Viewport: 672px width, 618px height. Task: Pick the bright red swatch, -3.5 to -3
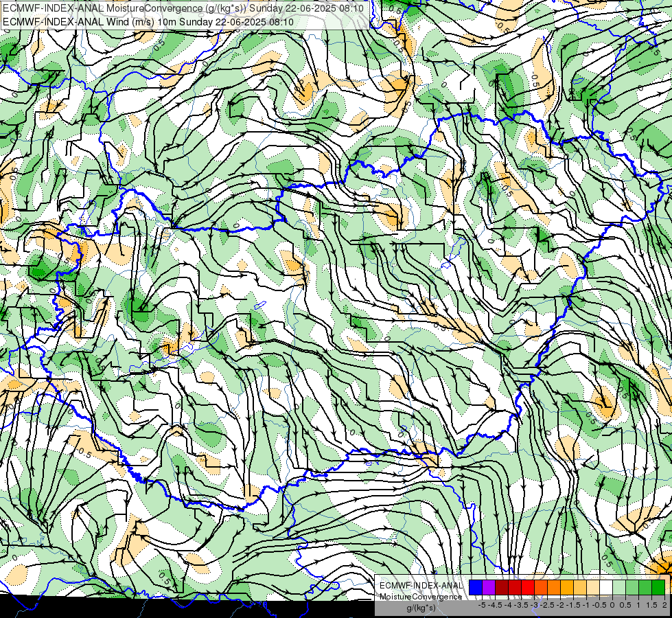[x=528, y=588]
